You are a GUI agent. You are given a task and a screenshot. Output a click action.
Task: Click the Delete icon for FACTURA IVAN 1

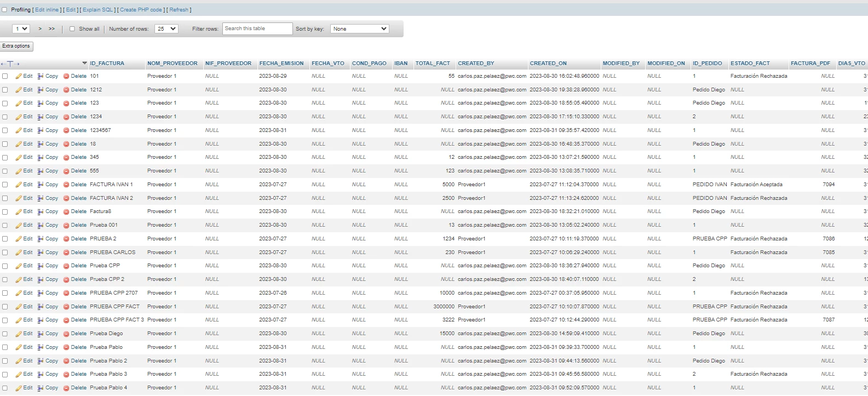[66, 185]
